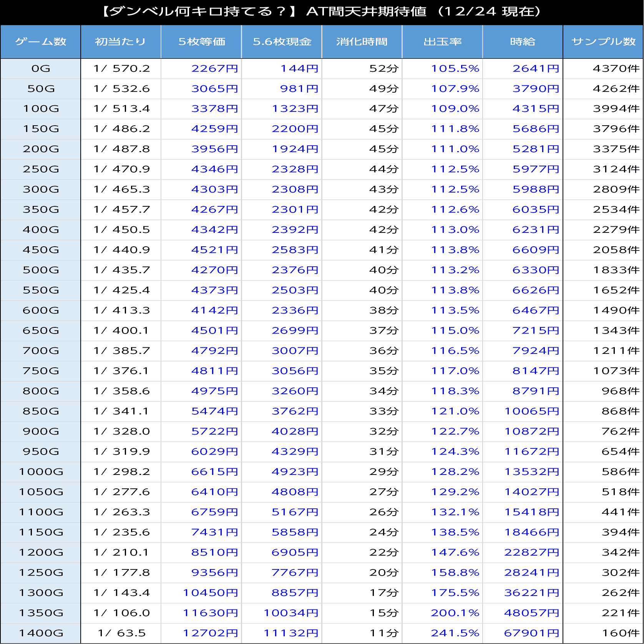Click the payout rate 116.5%
The height and width of the screenshot is (644, 644).
click(455, 351)
